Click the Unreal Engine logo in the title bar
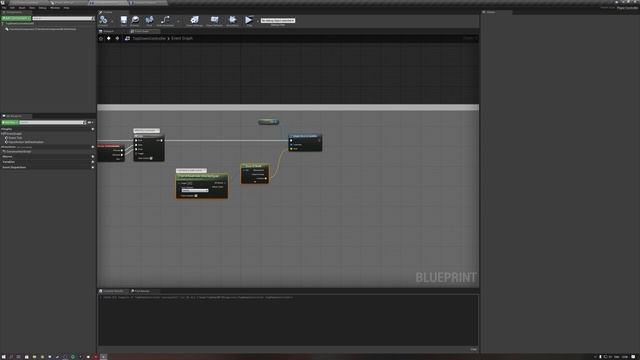Screen dimensions: 640x360 click(x=2, y=2)
